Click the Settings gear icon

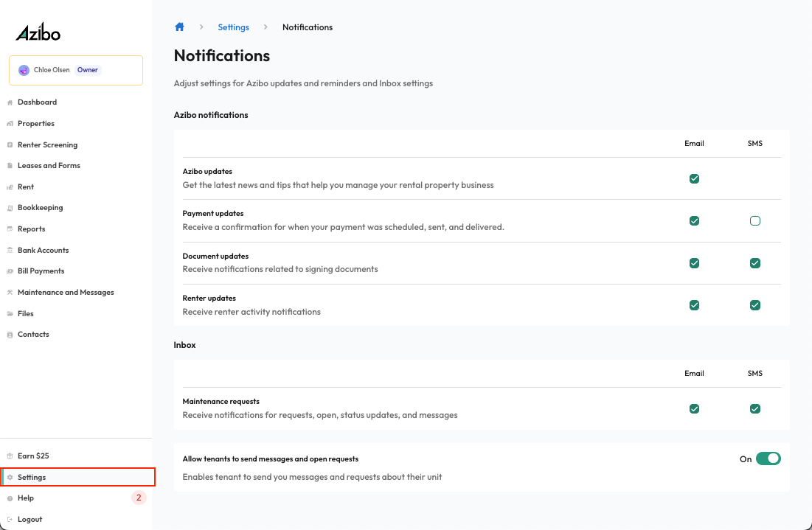click(10, 477)
